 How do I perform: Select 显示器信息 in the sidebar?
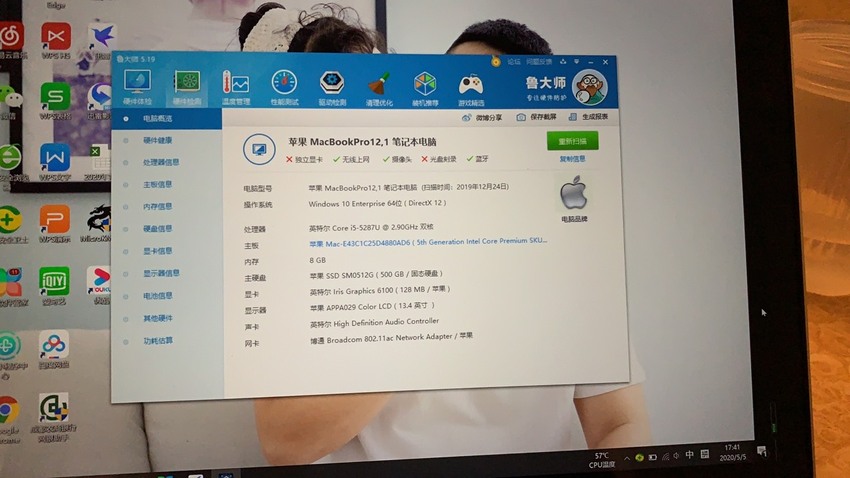tap(161, 274)
